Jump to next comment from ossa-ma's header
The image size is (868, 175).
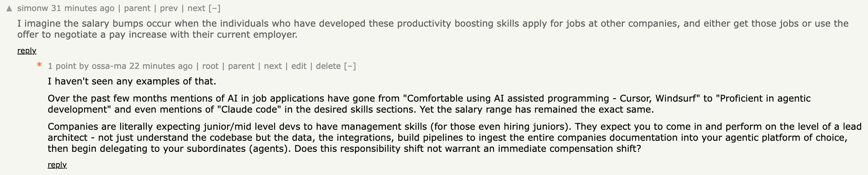272,66
